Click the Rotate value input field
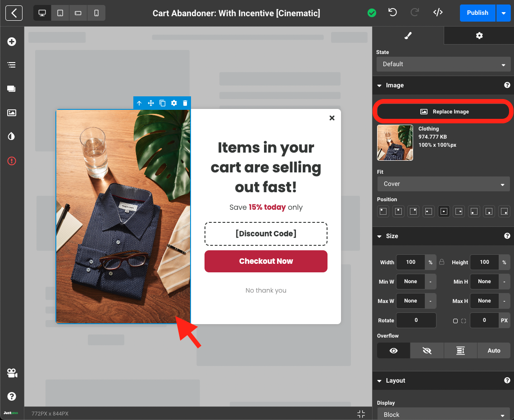 [416, 320]
